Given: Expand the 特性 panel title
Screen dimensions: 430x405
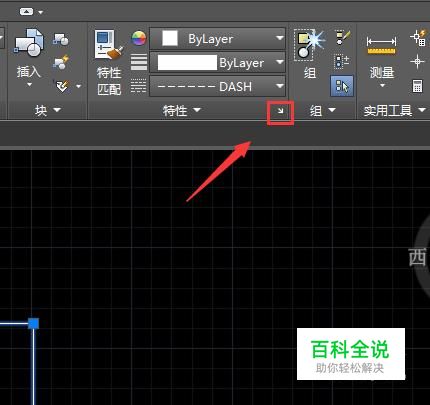Looking at the screenshot, I should [182, 110].
